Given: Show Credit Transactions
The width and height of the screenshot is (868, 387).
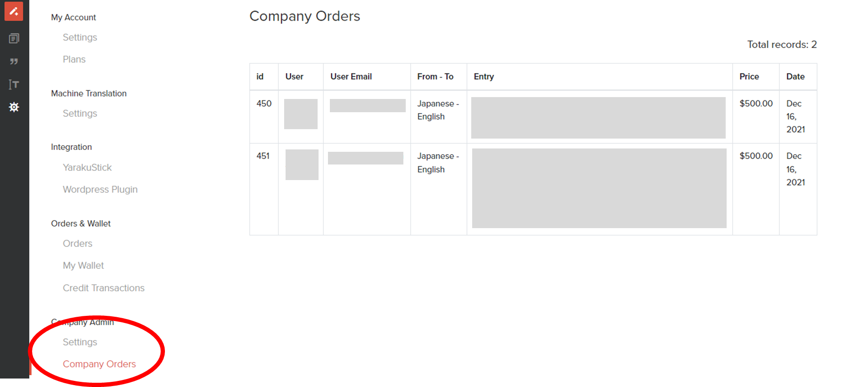Looking at the screenshot, I should 104,288.
